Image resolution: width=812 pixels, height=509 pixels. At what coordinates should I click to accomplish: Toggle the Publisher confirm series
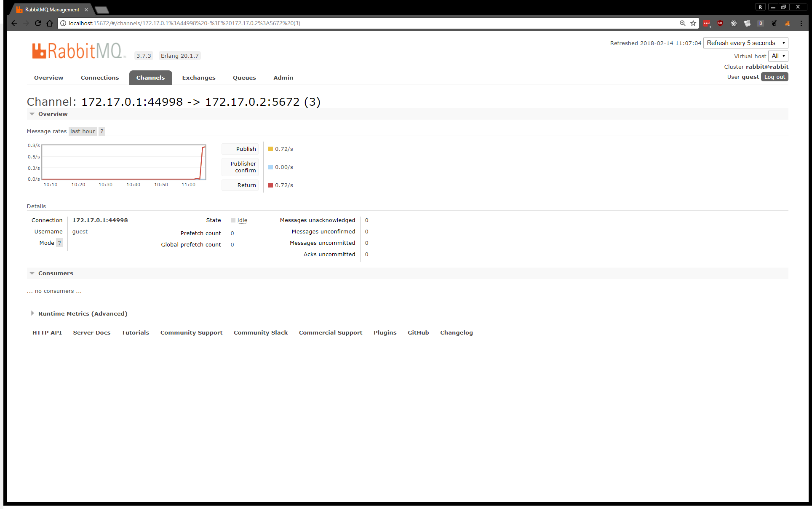click(x=240, y=167)
